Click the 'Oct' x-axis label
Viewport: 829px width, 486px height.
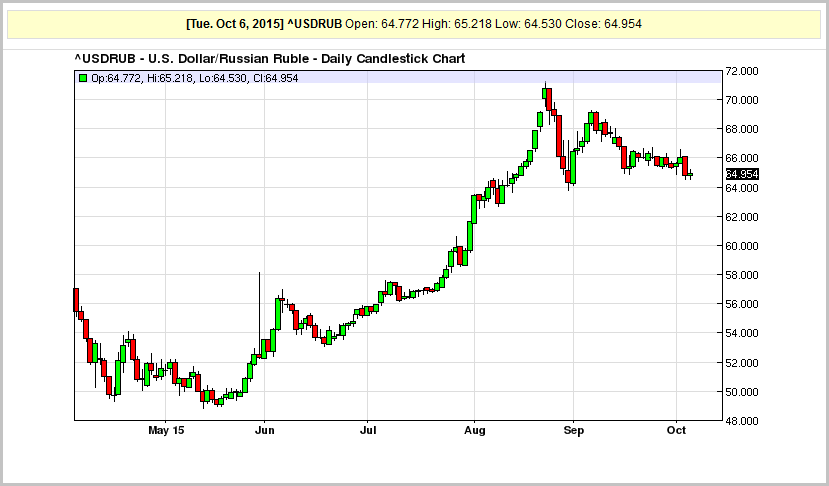[x=676, y=430]
